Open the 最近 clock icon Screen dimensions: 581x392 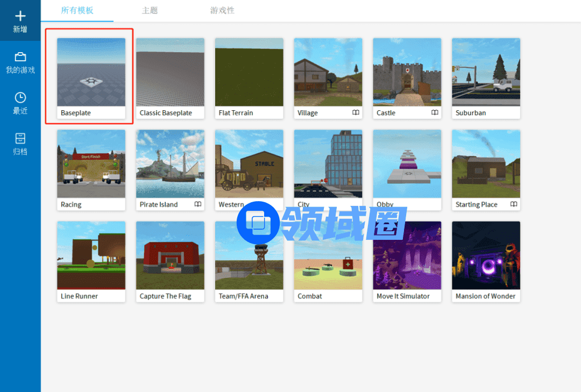pos(20,97)
